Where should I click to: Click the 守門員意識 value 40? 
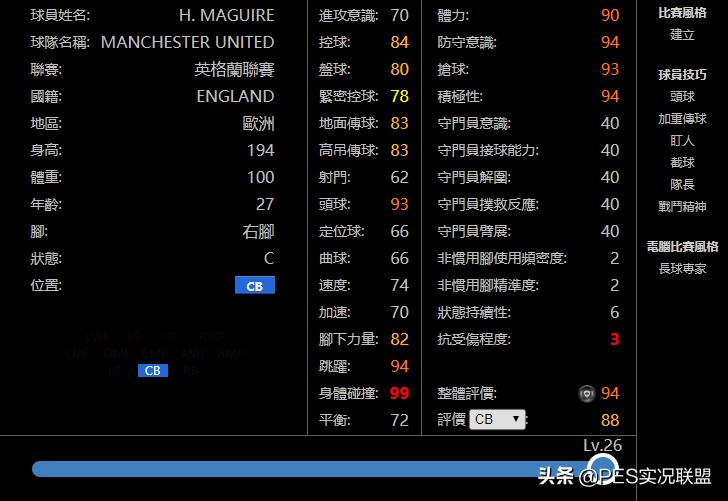click(x=610, y=123)
